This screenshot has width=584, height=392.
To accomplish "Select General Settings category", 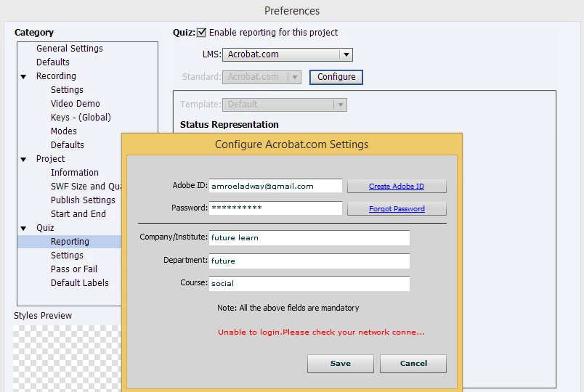I will tap(69, 49).
